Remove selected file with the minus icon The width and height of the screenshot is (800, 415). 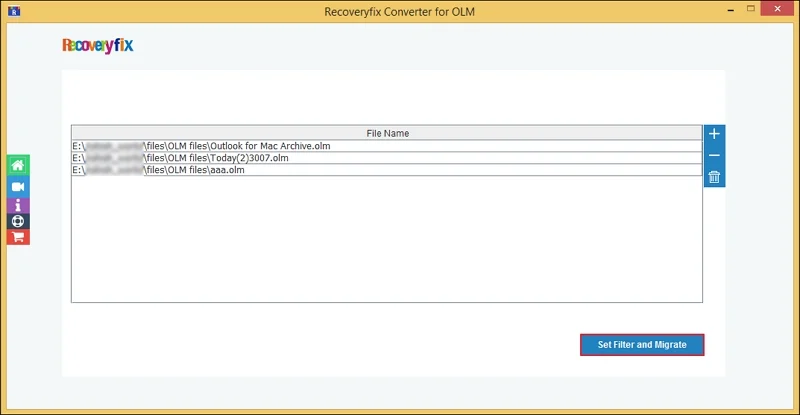(714, 155)
